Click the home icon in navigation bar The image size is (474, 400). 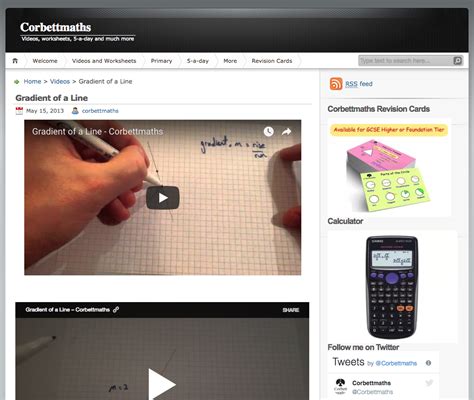[x=15, y=61]
